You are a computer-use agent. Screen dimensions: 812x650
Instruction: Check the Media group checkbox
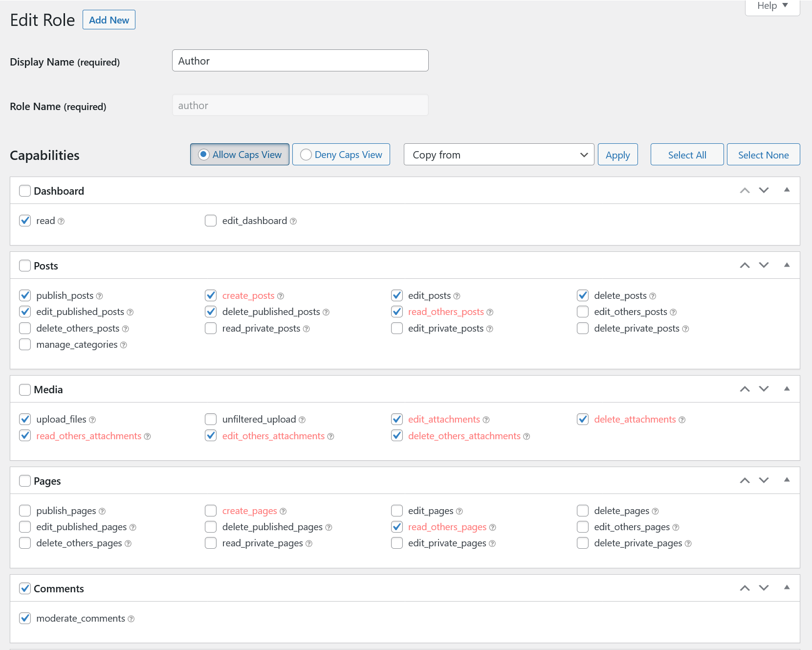tap(25, 389)
